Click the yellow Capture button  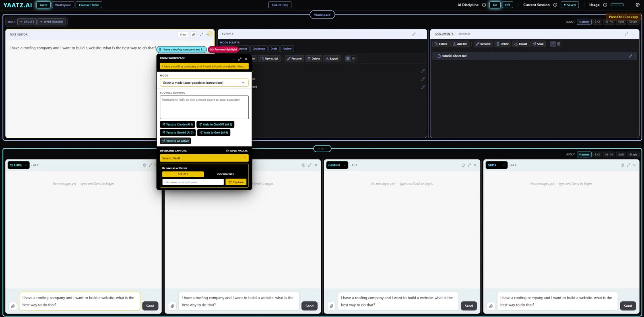tap(236, 182)
